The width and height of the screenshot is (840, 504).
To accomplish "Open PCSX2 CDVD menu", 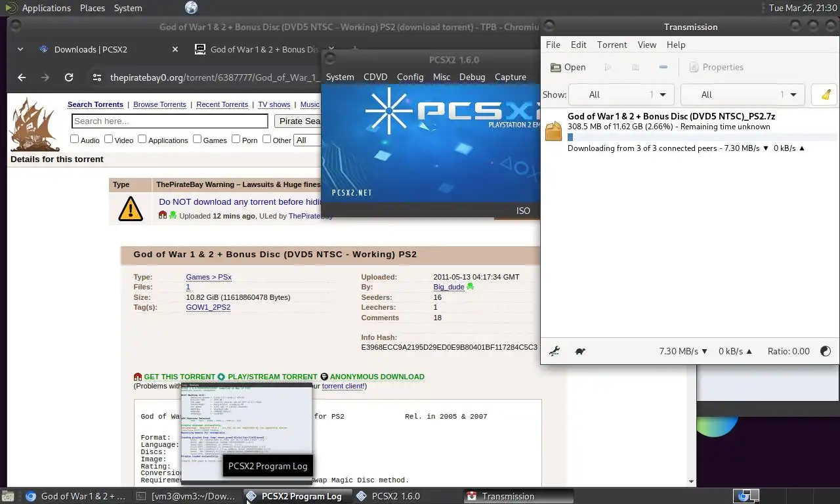I will coord(375,77).
